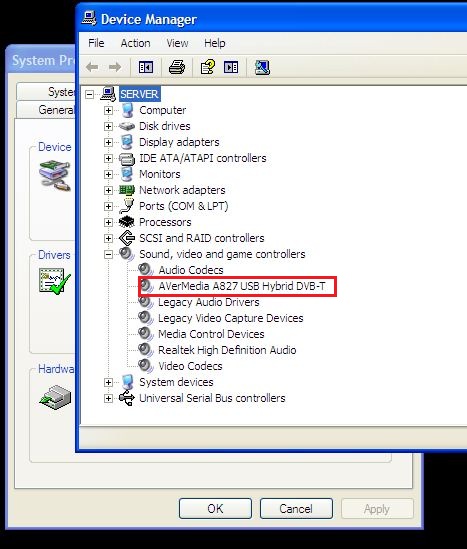467x549 pixels.
Task: Select Processors label text
Action: [165, 222]
